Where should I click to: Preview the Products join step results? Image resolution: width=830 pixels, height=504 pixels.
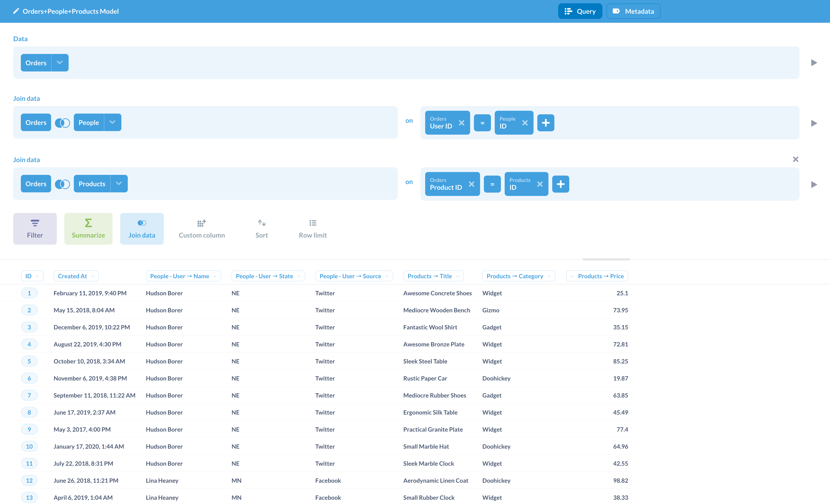click(814, 184)
